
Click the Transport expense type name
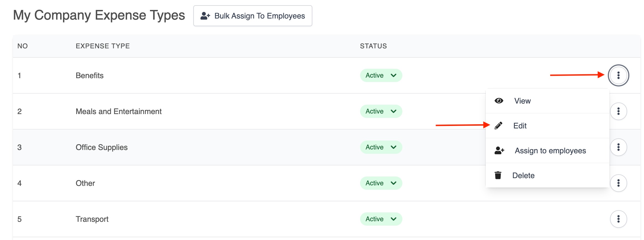92,219
